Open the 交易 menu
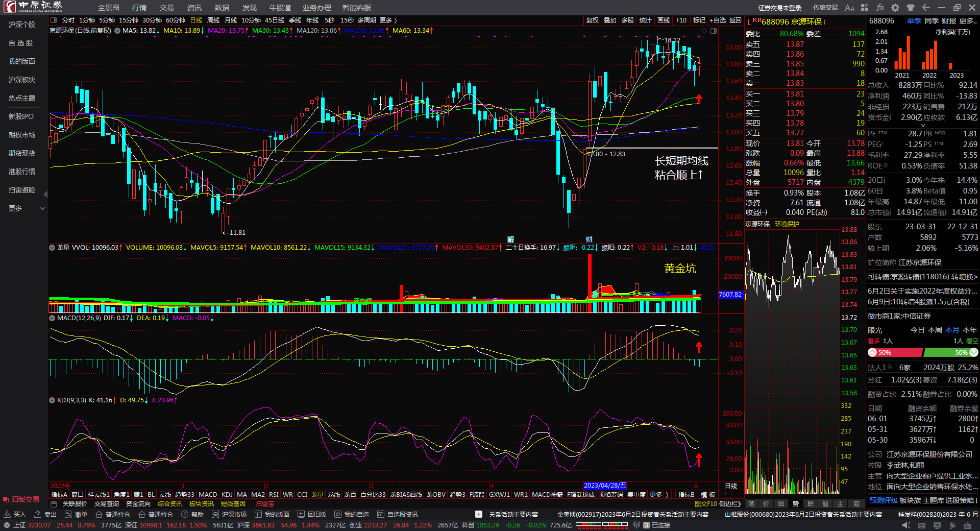The width and height of the screenshot is (980, 531). [167, 8]
